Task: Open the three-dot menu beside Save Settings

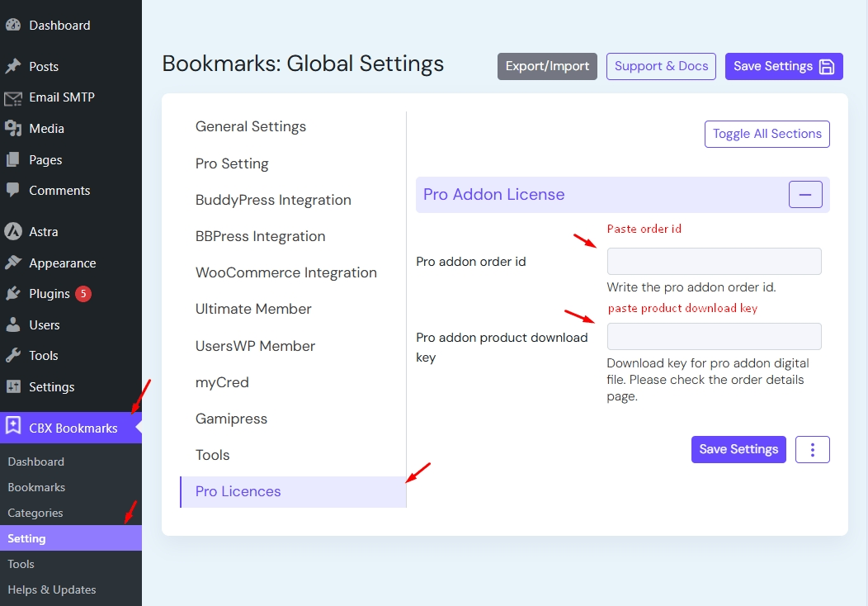Action: 812,449
